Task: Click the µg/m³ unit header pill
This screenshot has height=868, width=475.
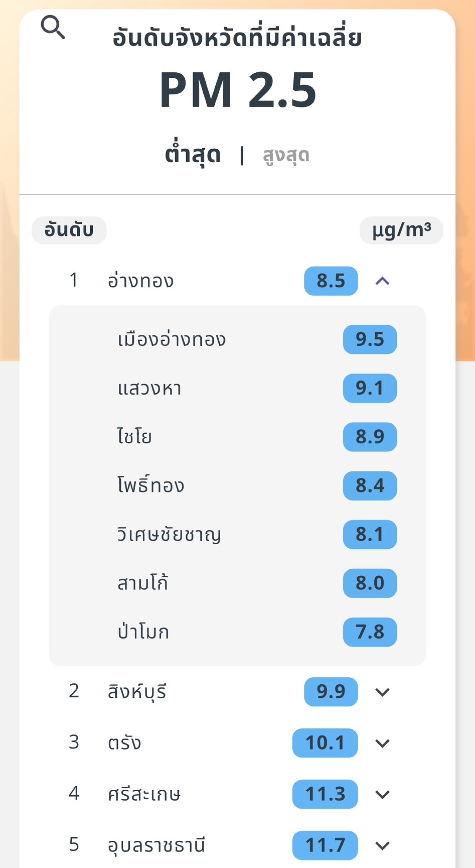Action: [x=401, y=230]
